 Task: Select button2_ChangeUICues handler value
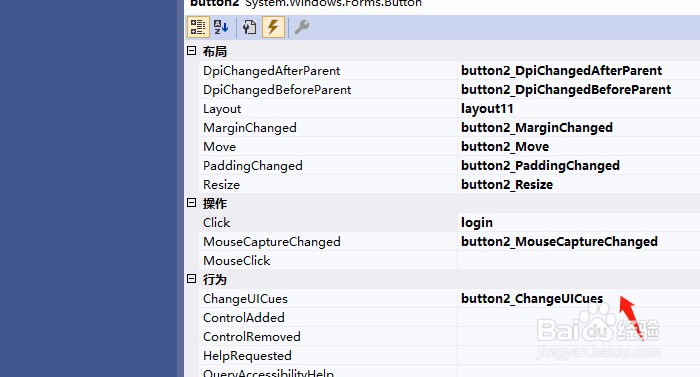(532, 298)
